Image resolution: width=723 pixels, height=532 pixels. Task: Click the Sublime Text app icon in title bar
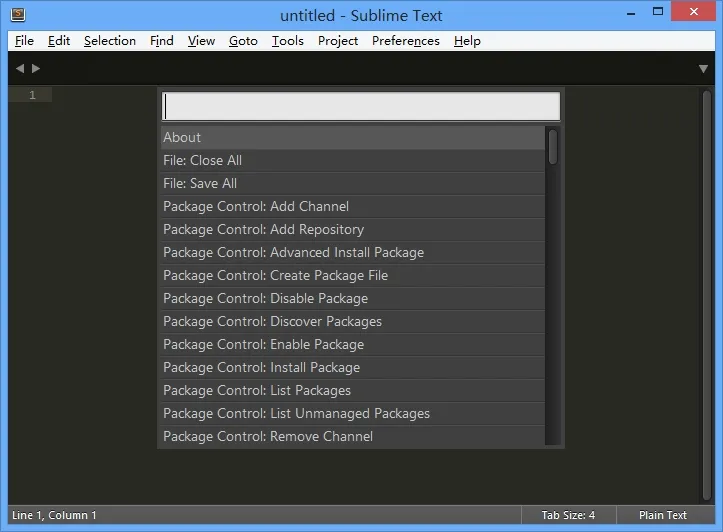point(18,15)
